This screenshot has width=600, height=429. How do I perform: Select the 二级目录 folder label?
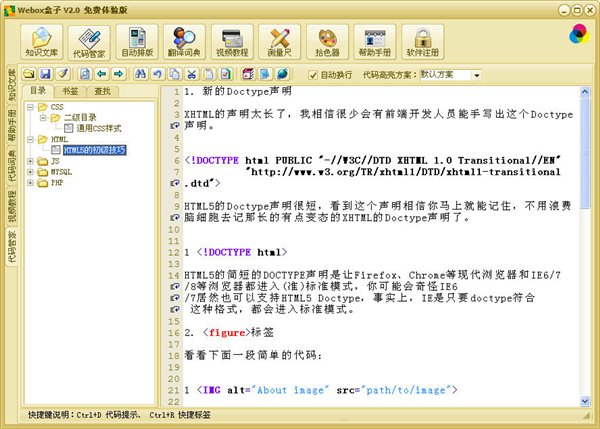point(80,117)
